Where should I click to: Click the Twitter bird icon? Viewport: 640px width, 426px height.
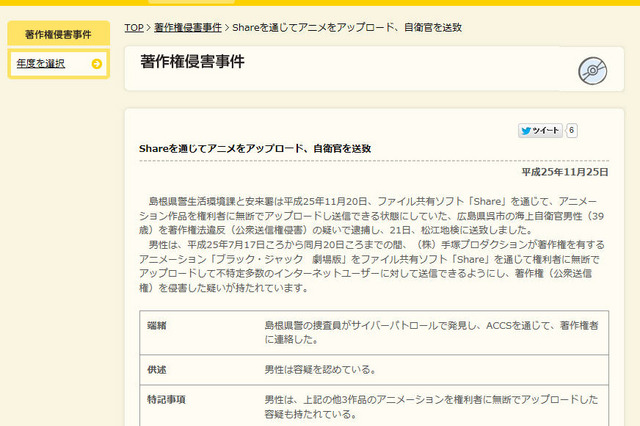point(526,131)
